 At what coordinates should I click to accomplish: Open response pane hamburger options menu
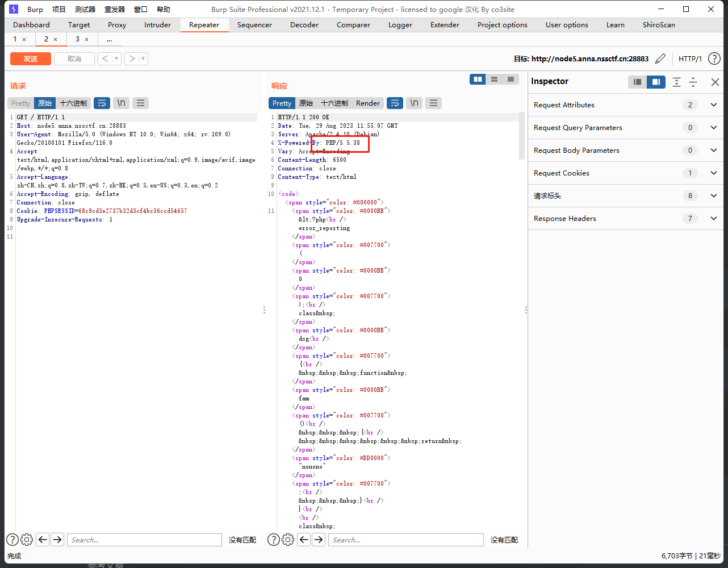[433, 103]
